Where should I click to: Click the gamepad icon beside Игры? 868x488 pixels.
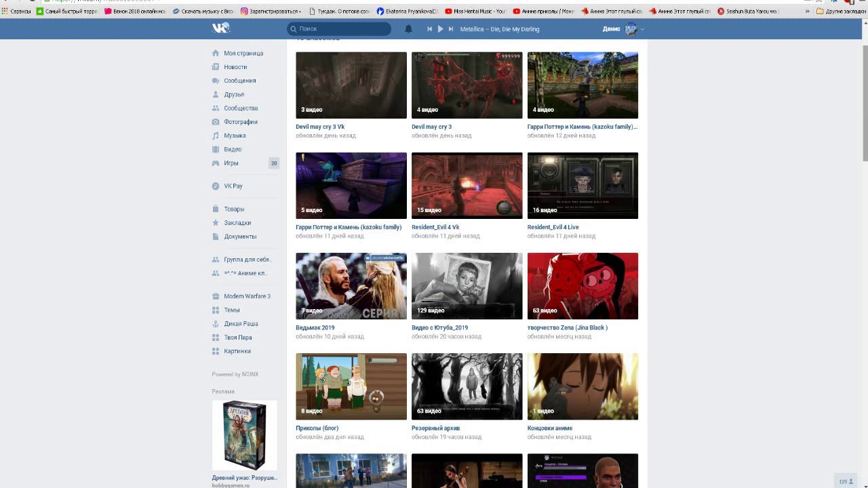tap(216, 163)
